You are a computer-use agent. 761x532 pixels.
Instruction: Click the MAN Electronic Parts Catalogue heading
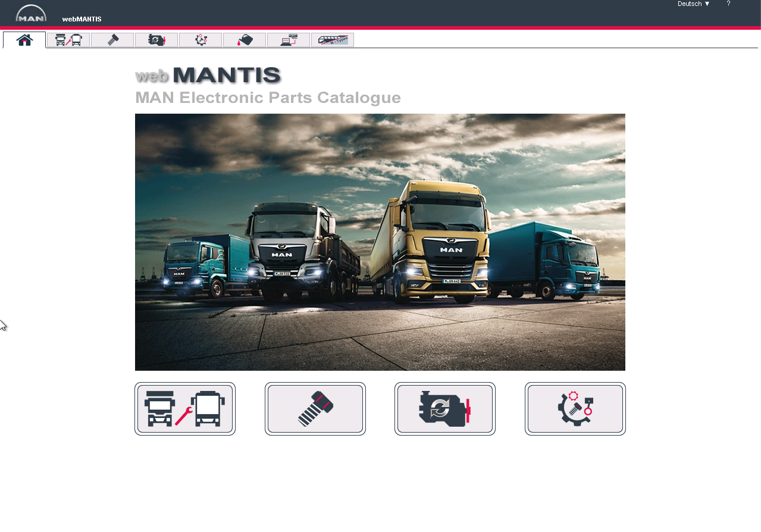click(x=268, y=98)
